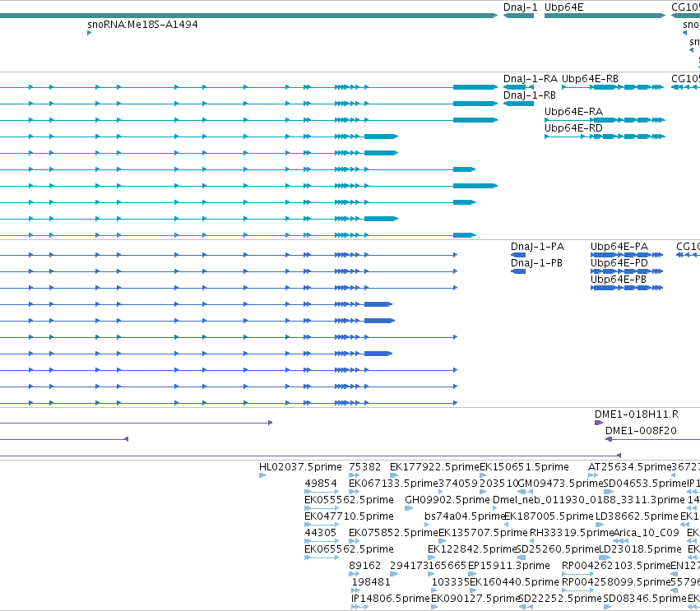The image size is (700, 611).
Task: Select the DnaJ-1-PA CDS
Action: point(518,255)
